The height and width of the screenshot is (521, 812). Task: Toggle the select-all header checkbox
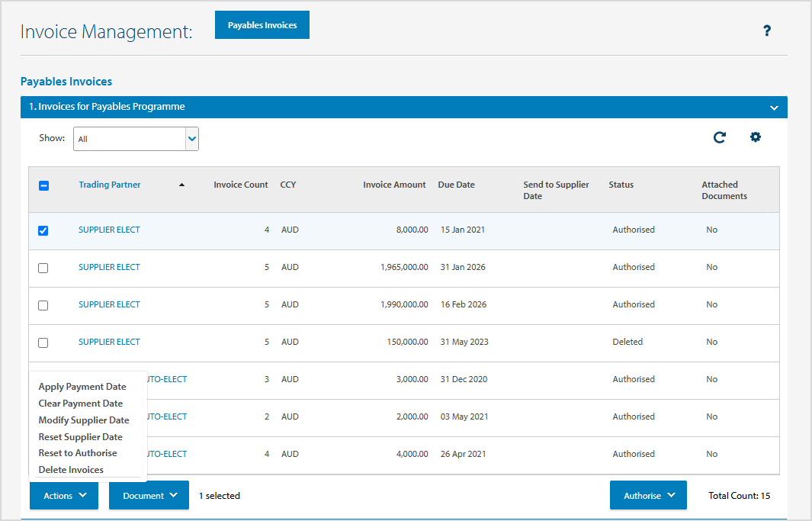click(x=44, y=185)
